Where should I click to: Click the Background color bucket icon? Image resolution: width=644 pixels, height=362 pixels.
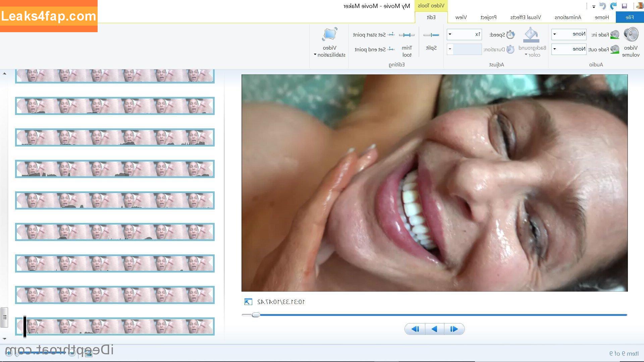(531, 35)
